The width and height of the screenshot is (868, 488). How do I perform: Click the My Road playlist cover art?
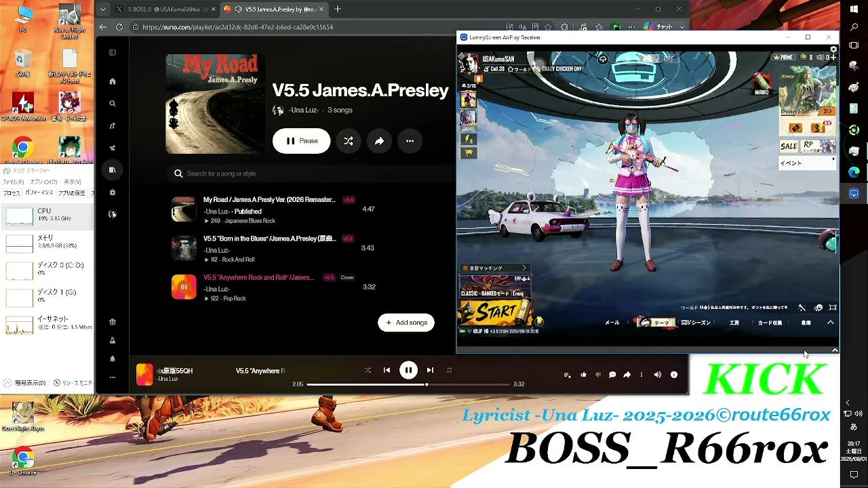(x=215, y=104)
